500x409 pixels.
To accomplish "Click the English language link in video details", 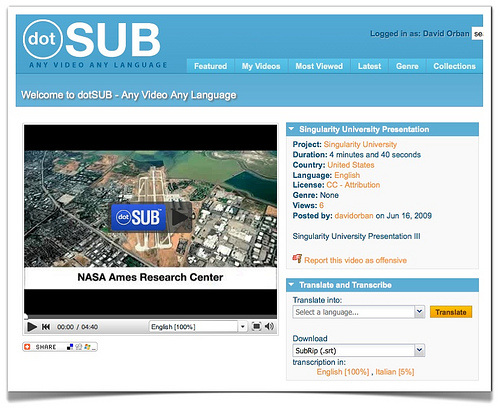I will point(347,175).
